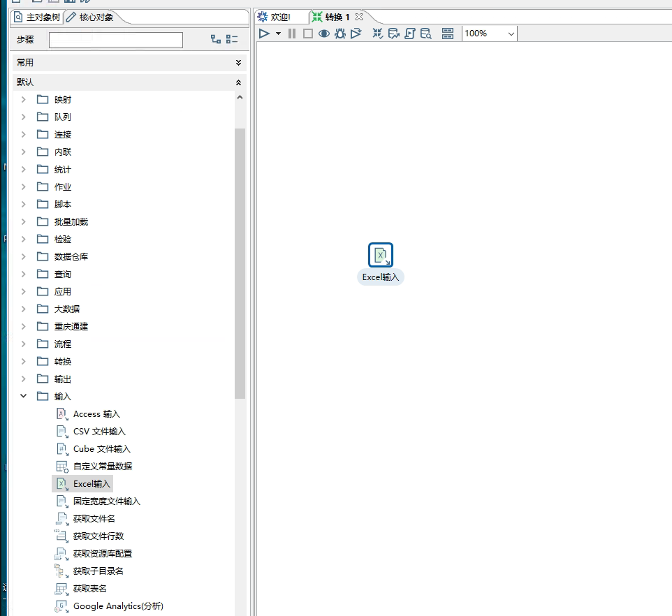The width and height of the screenshot is (672, 616).
Task: Click the Verify transformation icon
Action: 377,34
